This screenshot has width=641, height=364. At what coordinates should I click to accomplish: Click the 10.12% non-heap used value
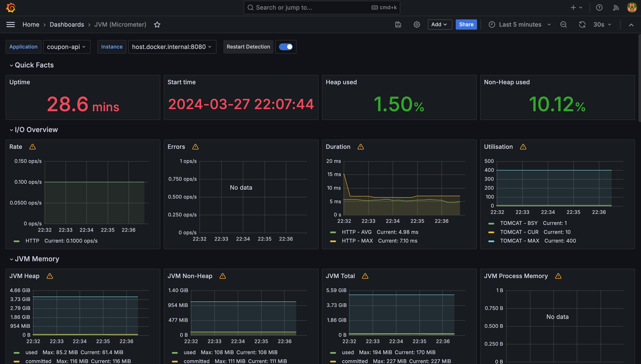tap(557, 104)
